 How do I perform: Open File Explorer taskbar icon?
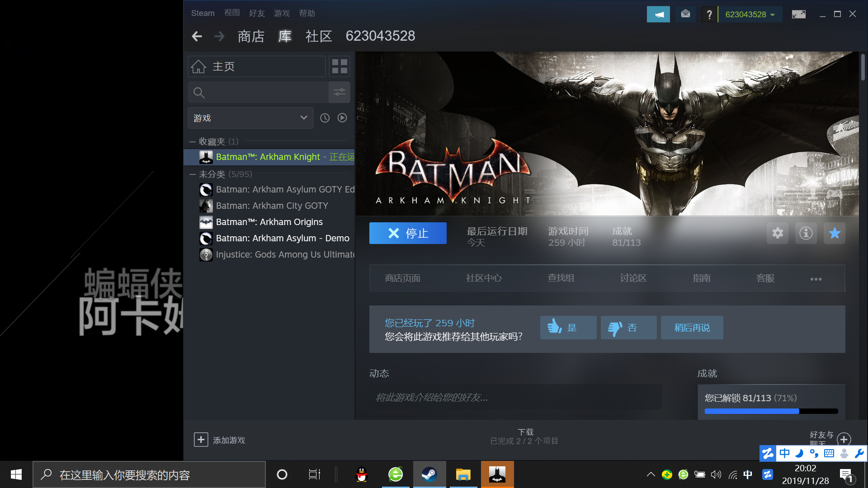coord(463,474)
